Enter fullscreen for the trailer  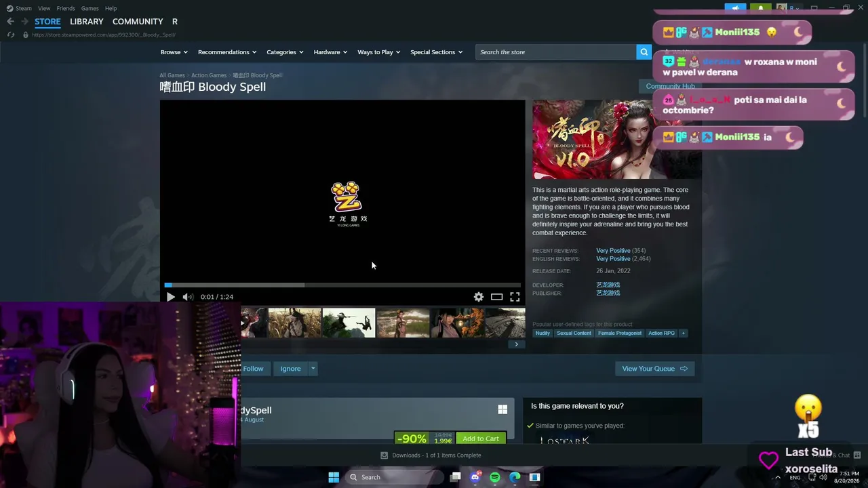515,297
